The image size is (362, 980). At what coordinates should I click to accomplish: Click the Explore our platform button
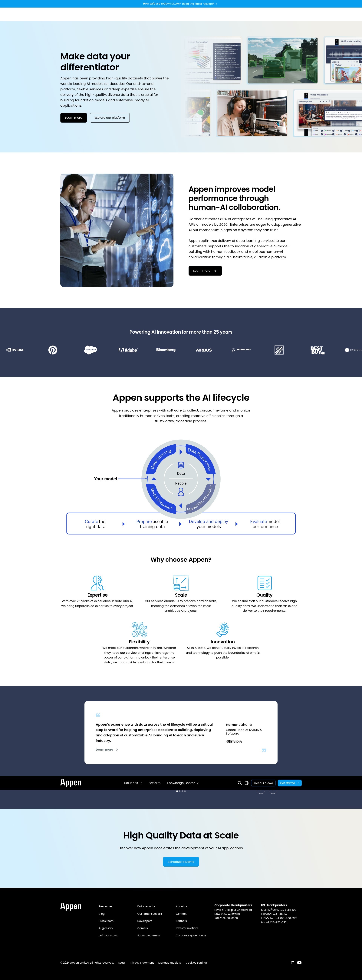coord(110,118)
